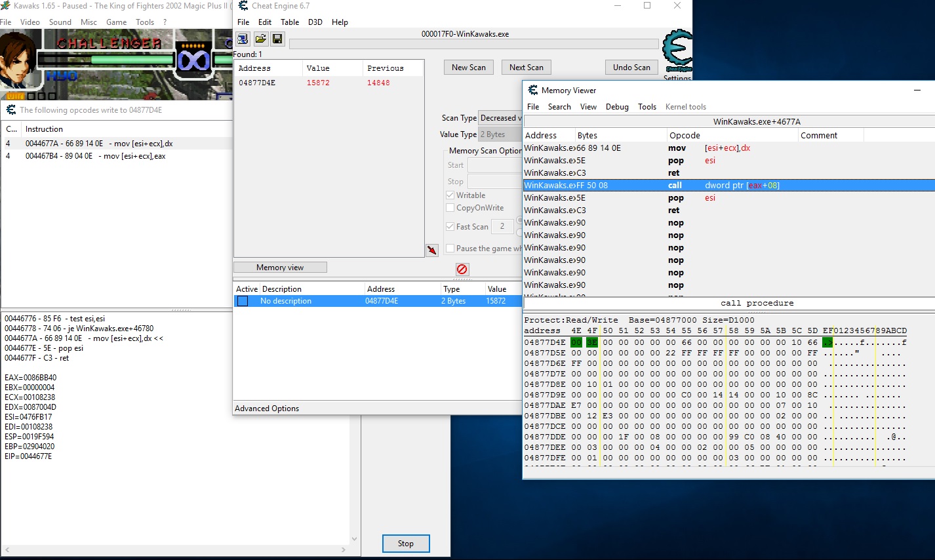Image resolution: width=935 pixels, height=560 pixels.
Task: Open the Table menu in Cheat Engine
Action: pyautogui.click(x=290, y=22)
